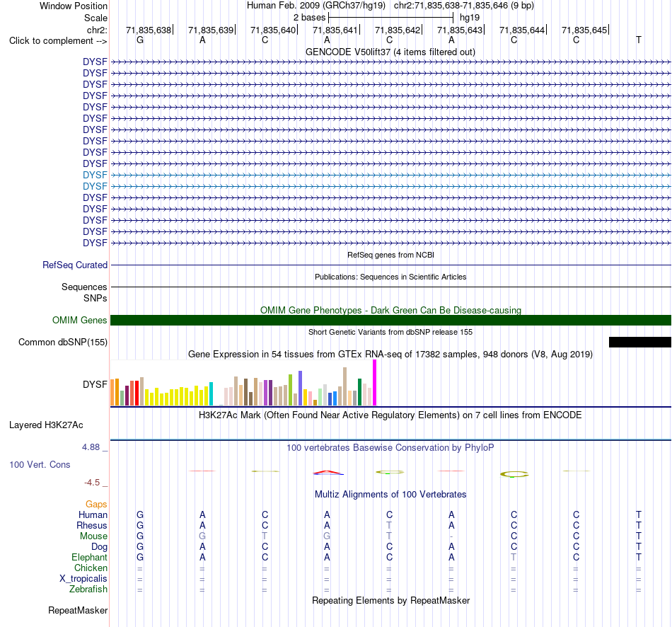The width and height of the screenshot is (672, 627).
Task: Click the black DYSF label beside the GTEx bars
Action: pos(95,384)
